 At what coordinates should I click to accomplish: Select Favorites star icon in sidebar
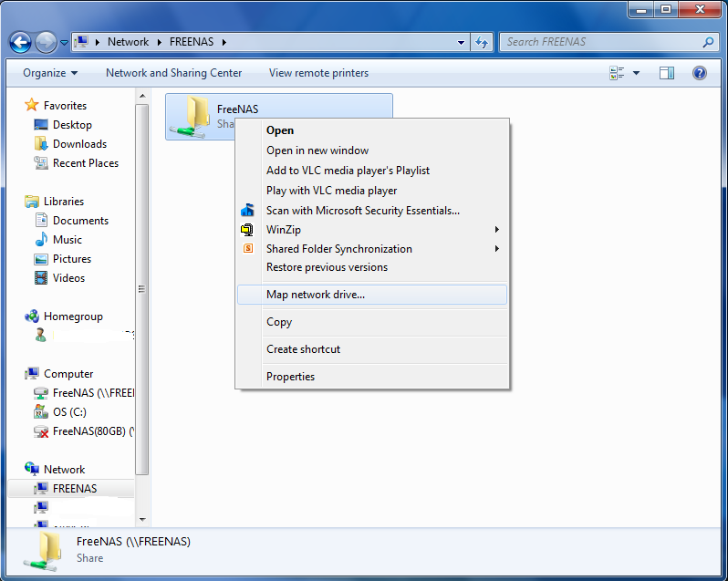click(32, 105)
